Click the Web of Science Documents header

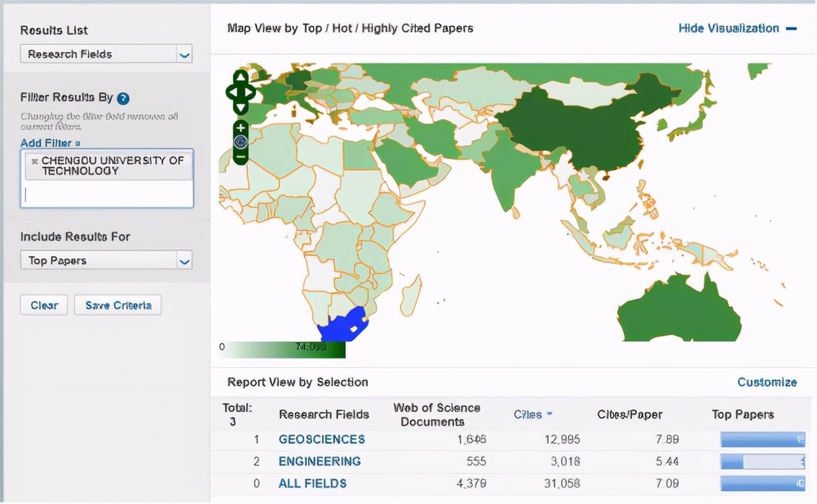tap(436, 415)
